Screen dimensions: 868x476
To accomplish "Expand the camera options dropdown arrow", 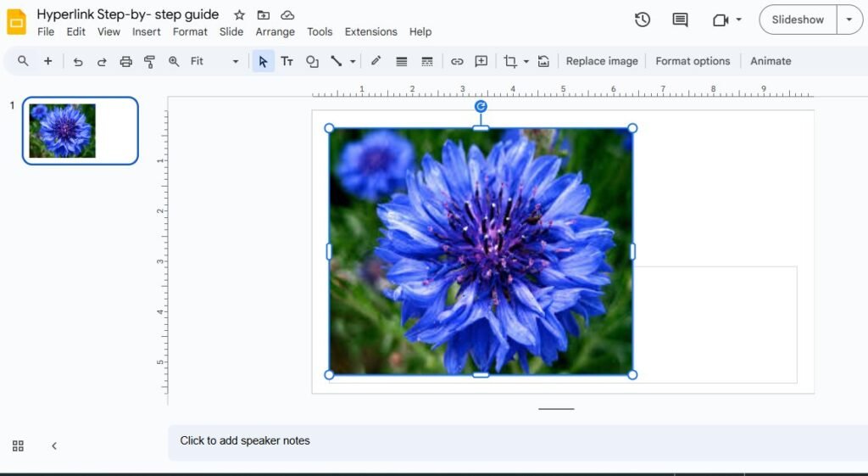I will [x=738, y=20].
